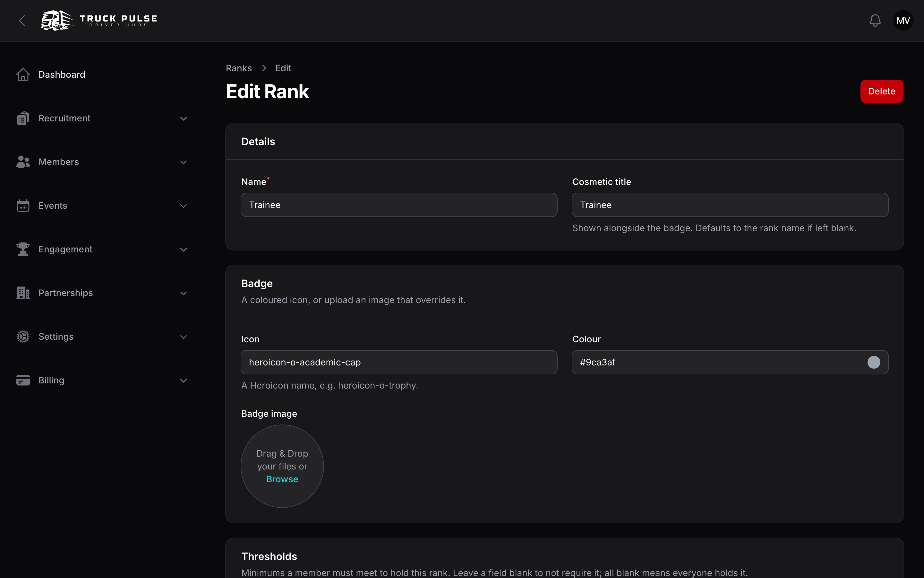
Task: Click the Partnerships building icon
Action: point(23,293)
